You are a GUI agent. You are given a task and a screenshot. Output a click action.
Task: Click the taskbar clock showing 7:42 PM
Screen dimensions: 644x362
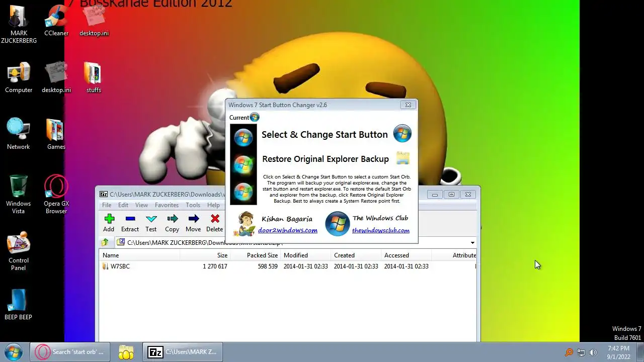[x=618, y=352]
